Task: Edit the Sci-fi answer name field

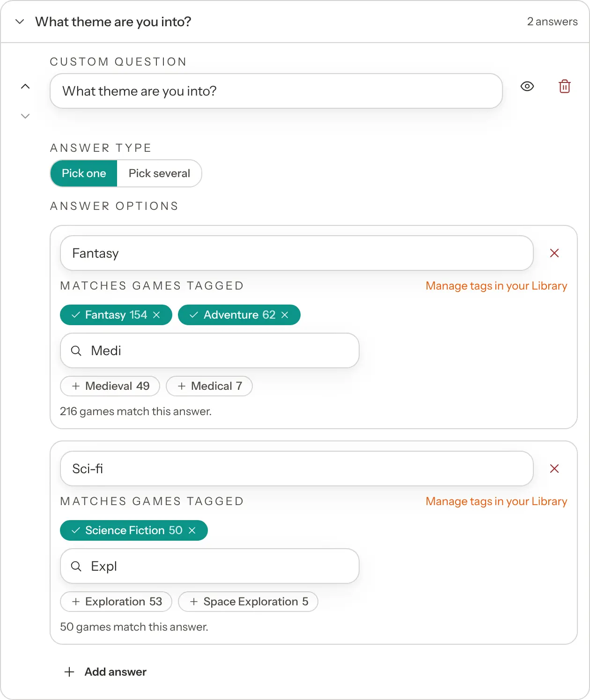Action: tap(297, 469)
